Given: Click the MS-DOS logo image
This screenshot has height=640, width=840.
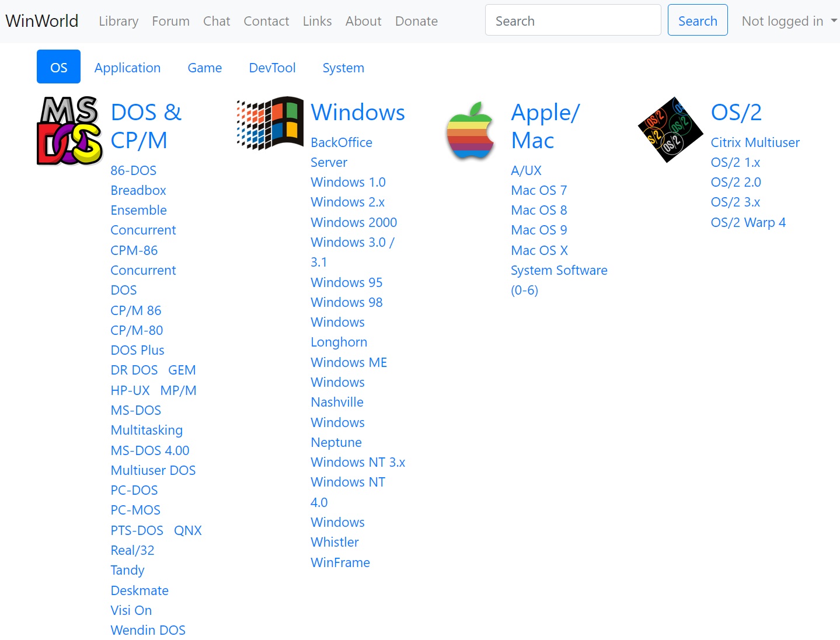Looking at the screenshot, I should (70, 131).
